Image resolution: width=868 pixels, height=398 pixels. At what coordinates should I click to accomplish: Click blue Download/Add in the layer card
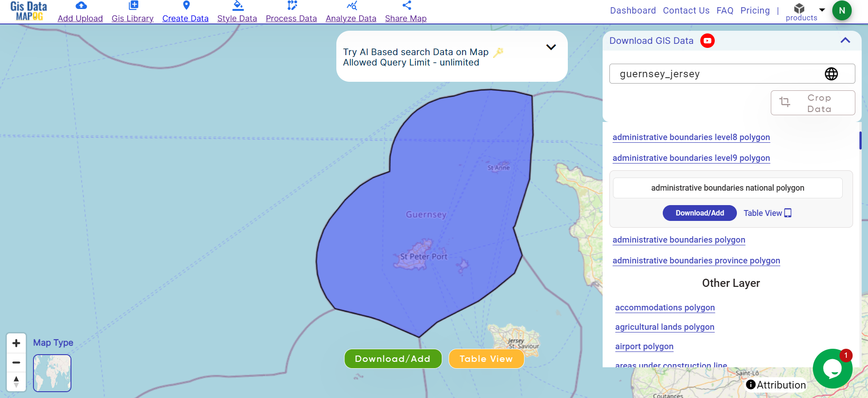pos(700,213)
